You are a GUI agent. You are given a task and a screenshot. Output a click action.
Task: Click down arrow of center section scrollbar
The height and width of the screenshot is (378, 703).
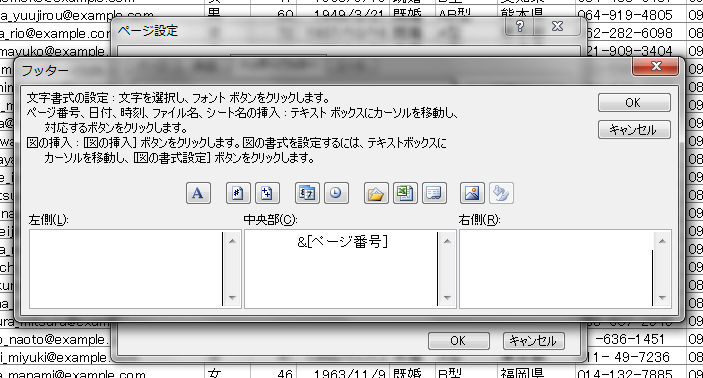[447, 298]
